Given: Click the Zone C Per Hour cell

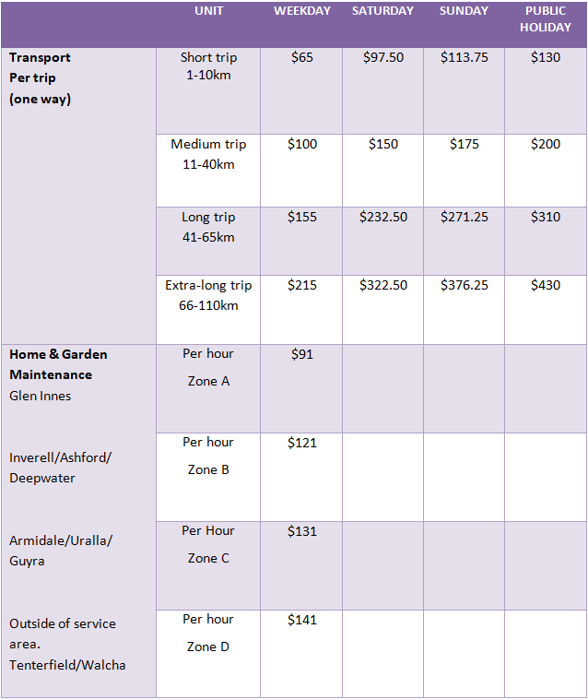Looking at the screenshot, I should pos(208,544).
